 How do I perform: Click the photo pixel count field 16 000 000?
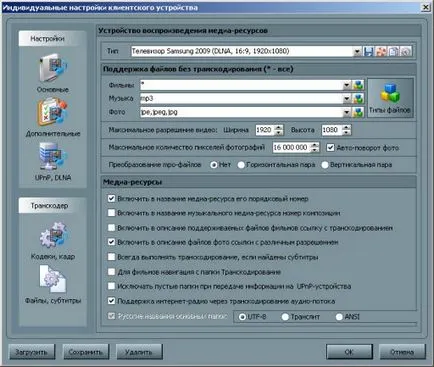292,147
